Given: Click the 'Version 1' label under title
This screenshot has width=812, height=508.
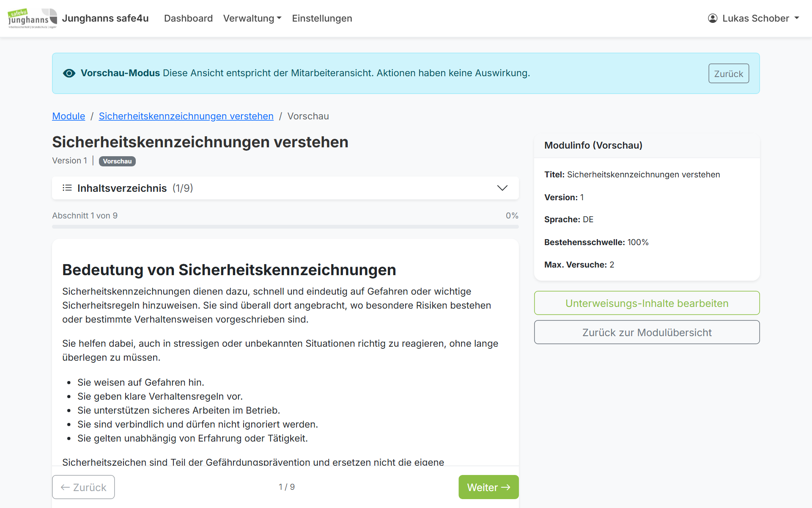Looking at the screenshot, I should [69, 160].
